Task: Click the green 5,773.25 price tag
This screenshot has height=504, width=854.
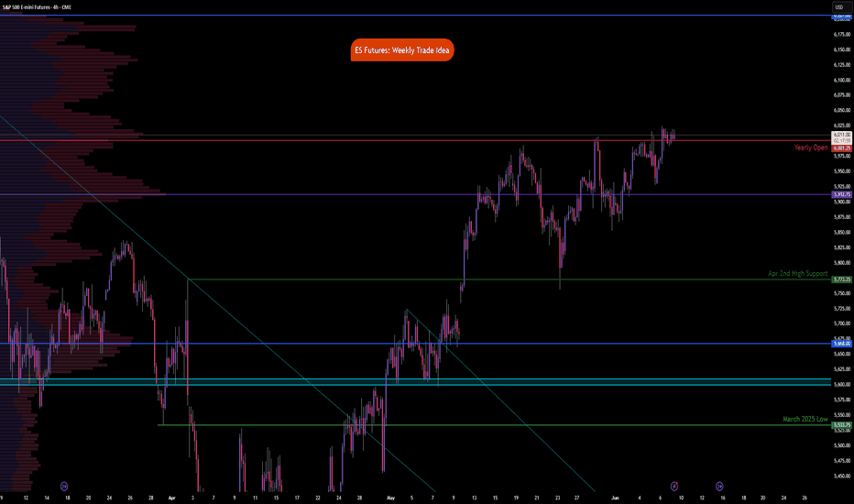Action: tap(842, 279)
